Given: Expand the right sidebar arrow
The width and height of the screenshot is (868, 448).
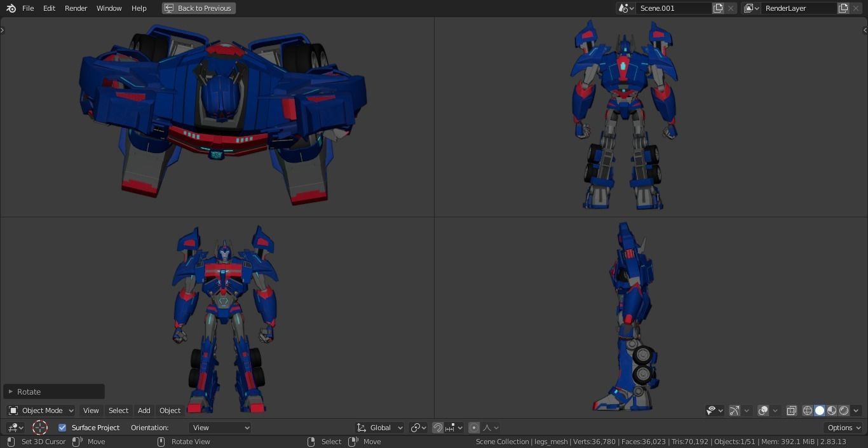Looking at the screenshot, I should point(865,30).
